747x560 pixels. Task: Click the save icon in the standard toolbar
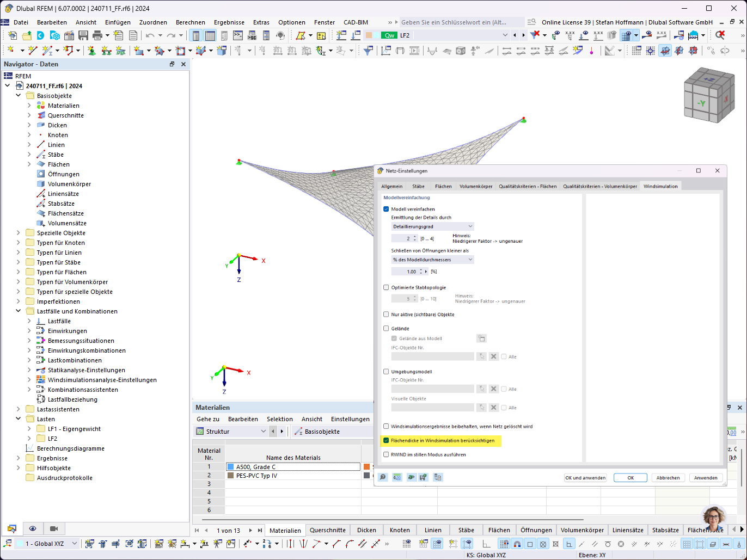click(x=83, y=35)
